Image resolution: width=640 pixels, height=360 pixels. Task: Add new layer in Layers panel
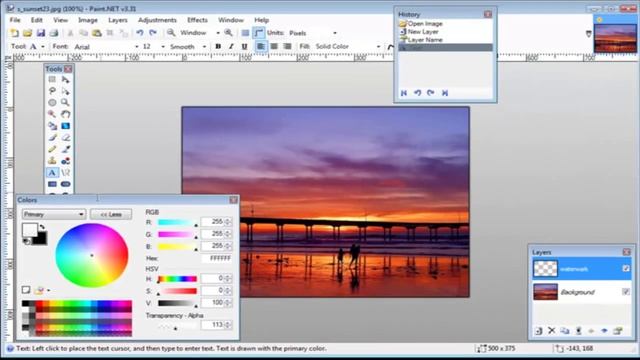(538, 331)
